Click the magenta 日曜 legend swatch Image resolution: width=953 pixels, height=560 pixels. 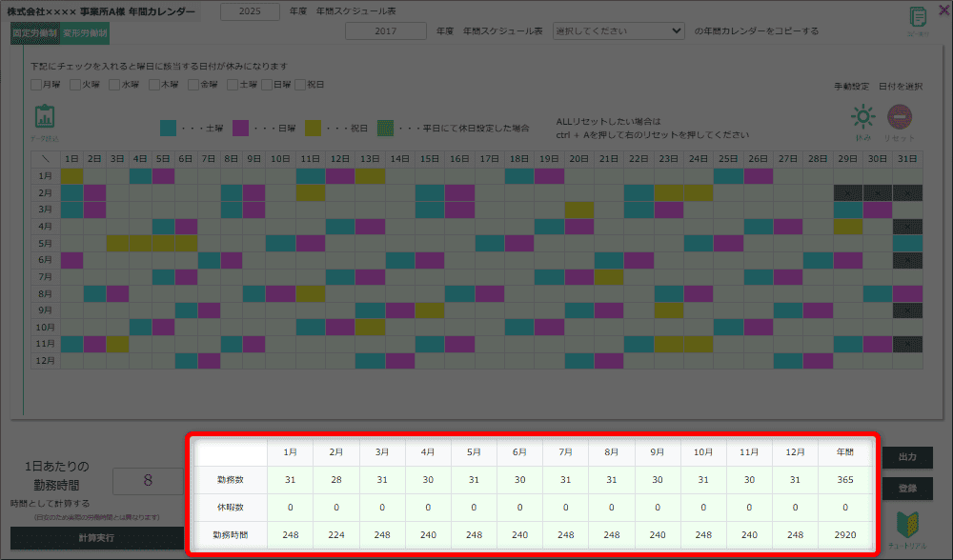pyautogui.click(x=241, y=129)
